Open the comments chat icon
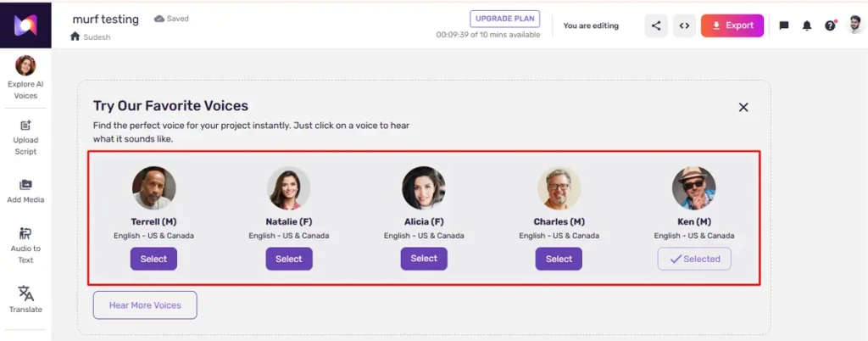This screenshot has height=341, width=868. coord(784,25)
